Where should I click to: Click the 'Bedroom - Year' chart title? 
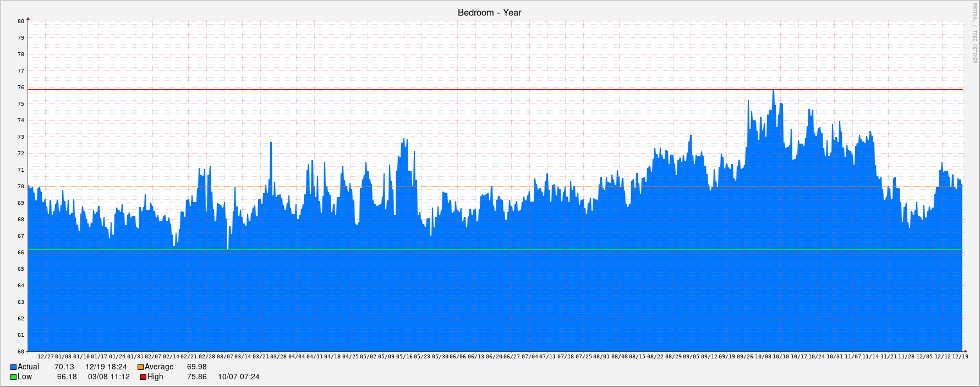[489, 13]
